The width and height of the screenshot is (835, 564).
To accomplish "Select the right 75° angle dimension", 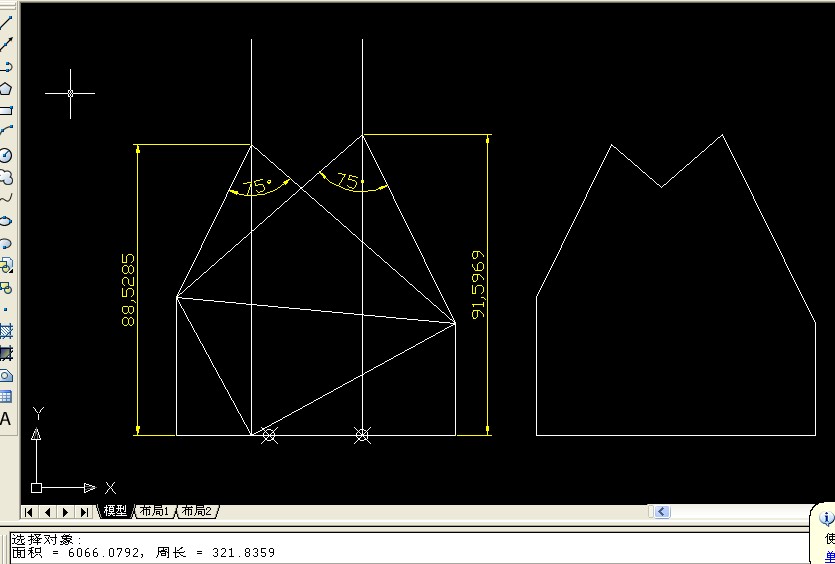I will [348, 181].
